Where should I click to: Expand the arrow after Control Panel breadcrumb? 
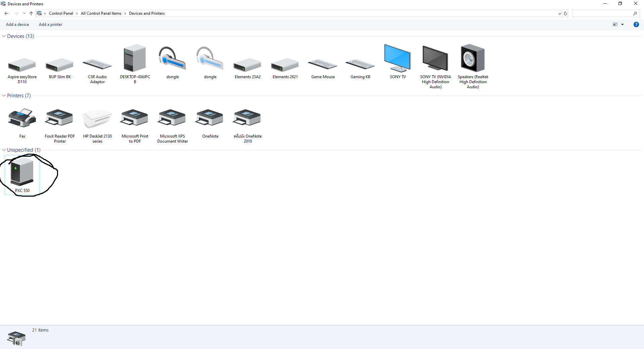point(77,13)
